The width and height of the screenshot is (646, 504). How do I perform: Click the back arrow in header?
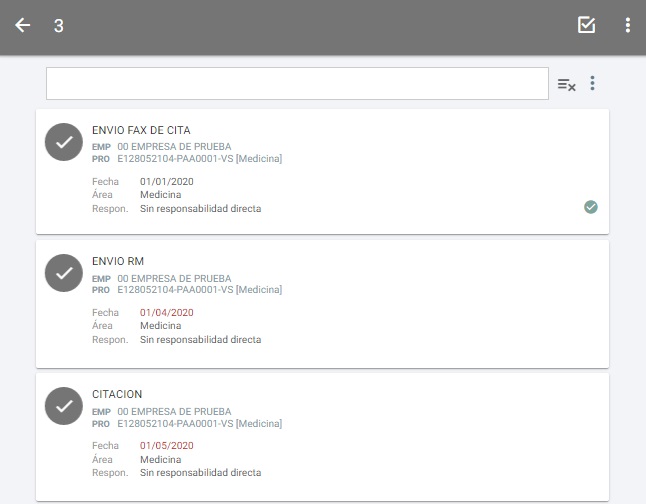pos(23,26)
